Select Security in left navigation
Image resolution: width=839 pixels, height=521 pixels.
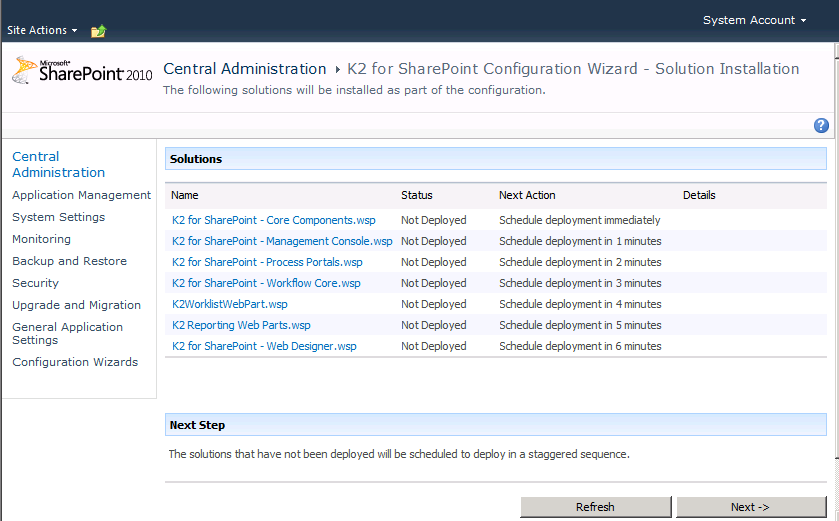coord(35,283)
